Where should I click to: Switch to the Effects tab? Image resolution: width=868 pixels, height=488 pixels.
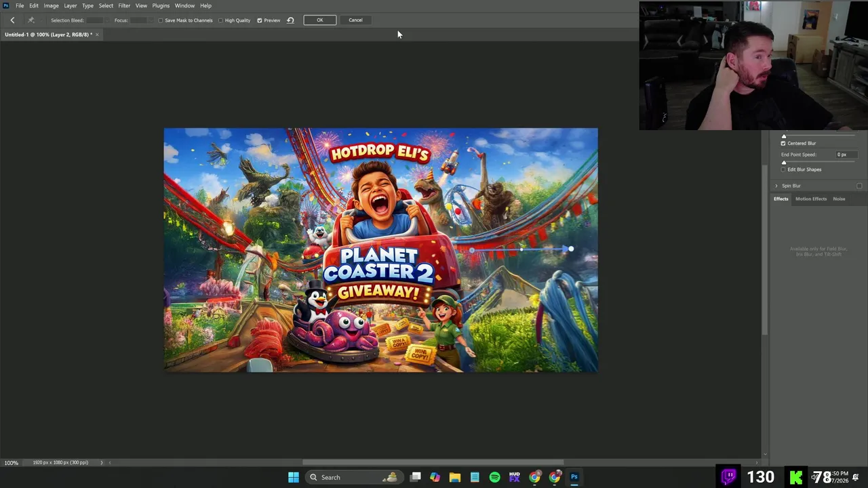781,199
